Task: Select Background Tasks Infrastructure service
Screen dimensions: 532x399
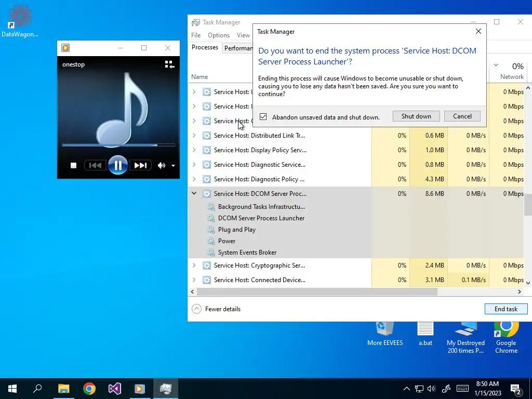Action: (261, 207)
